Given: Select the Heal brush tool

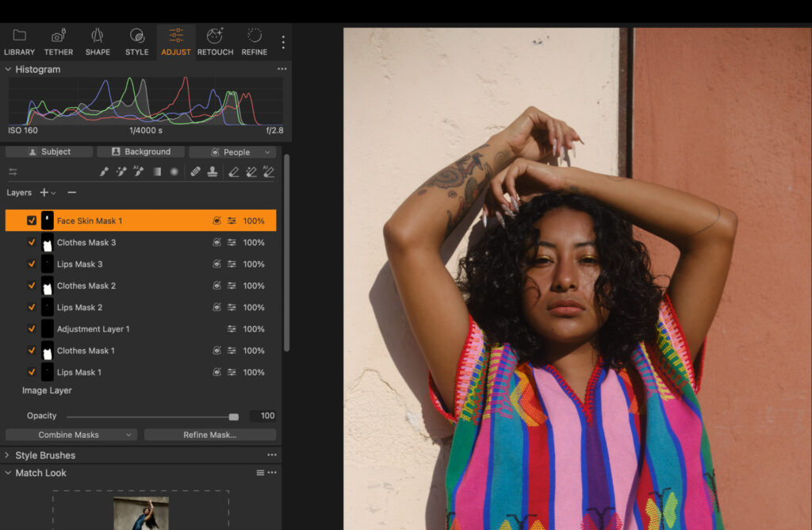Looking at the screenshot, I should click(x=196, y=171).
